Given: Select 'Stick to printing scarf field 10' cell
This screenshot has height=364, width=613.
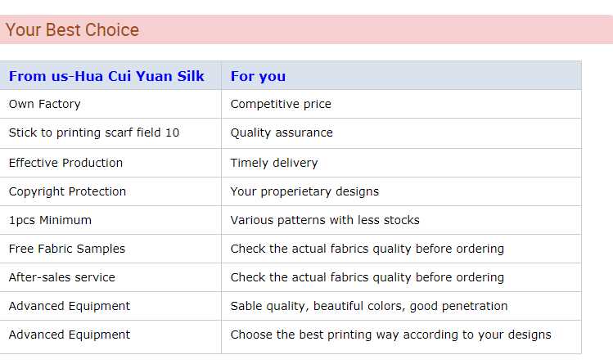Looking at the screenshot, I should click(x=94, y=133).
